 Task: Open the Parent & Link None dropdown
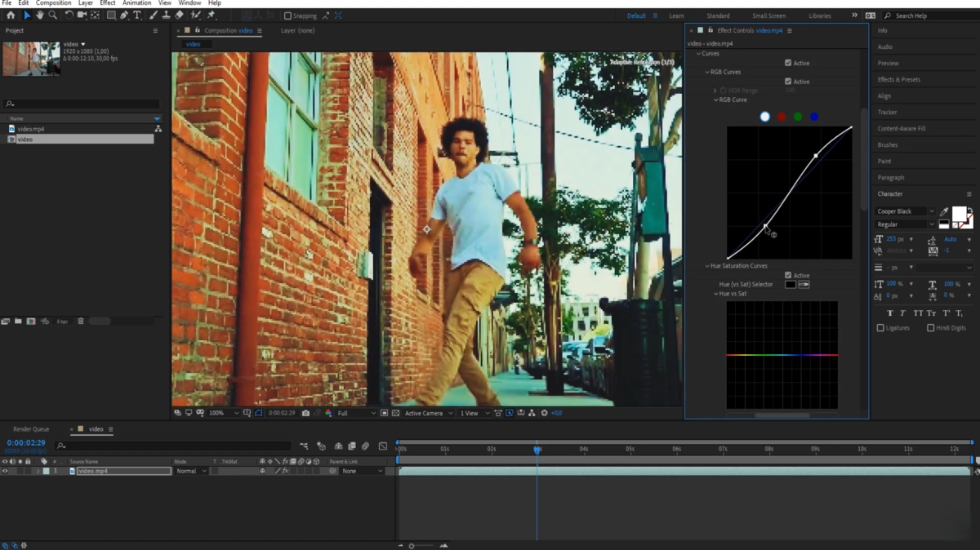click(362, 471)
